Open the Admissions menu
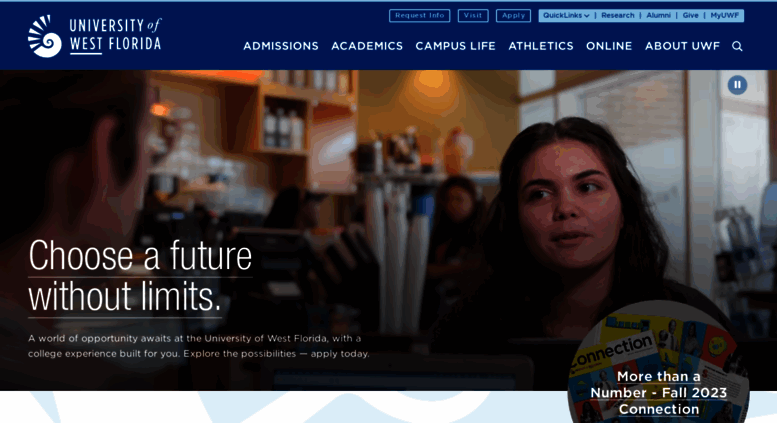777x423 pixels. click(280, 46)
